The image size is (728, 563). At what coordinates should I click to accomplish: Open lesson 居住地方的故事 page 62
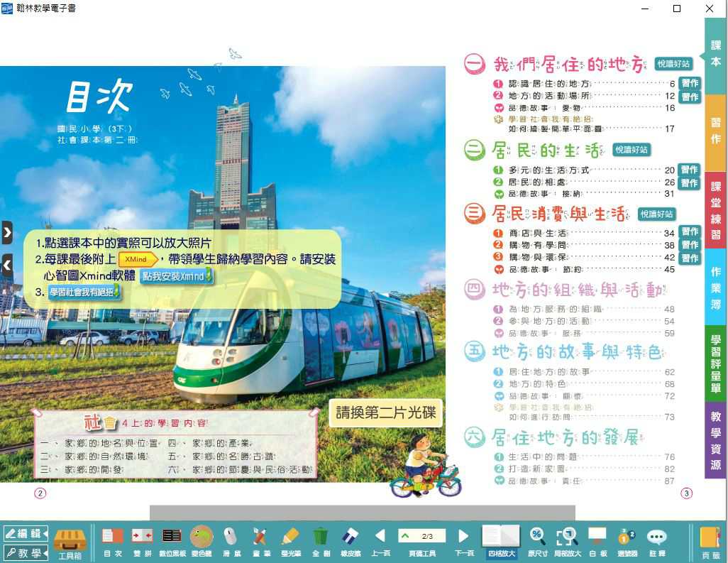(x=584, y=372)
